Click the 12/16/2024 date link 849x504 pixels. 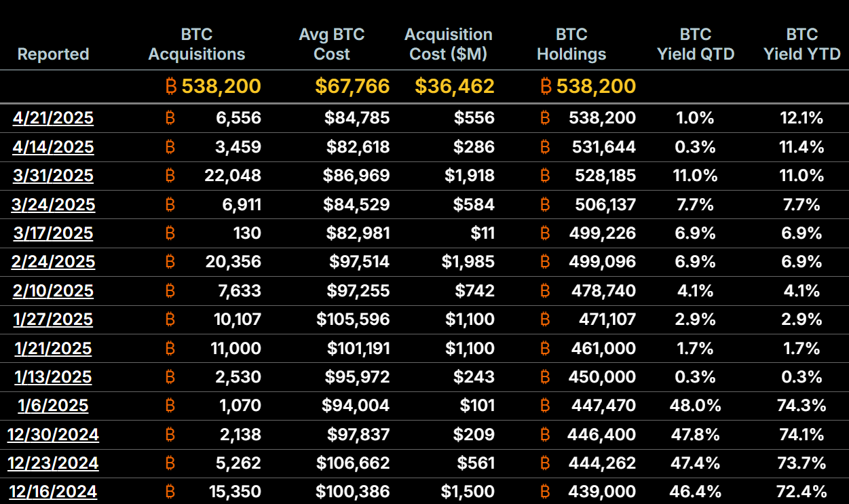tap(53, 492)
